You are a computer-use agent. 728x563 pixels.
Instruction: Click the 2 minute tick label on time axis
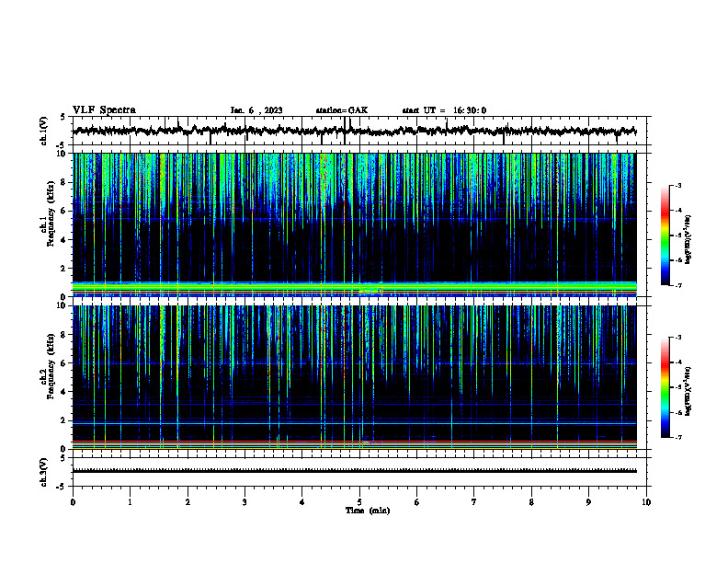pos(188,502)
